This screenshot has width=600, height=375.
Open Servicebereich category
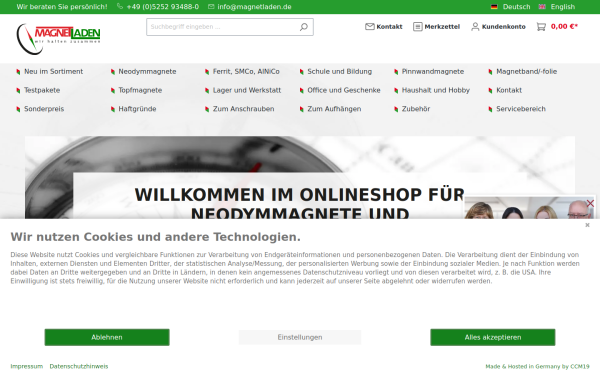tap(521, 109)
